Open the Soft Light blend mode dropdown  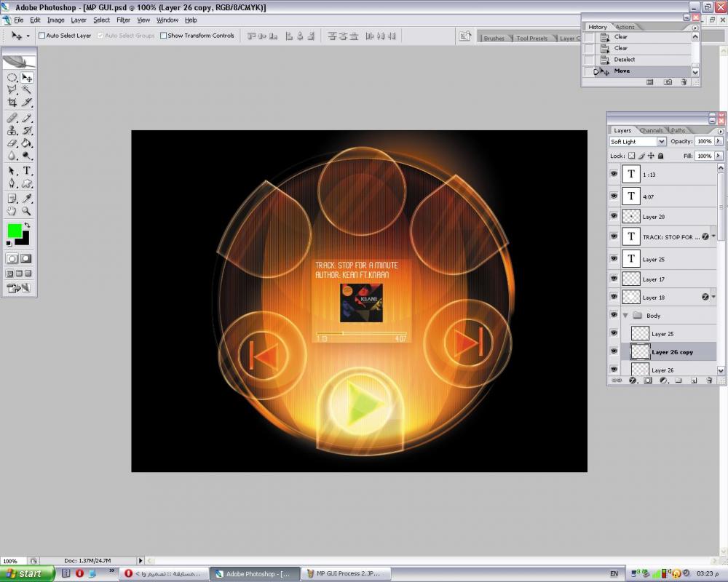[662, 141]
